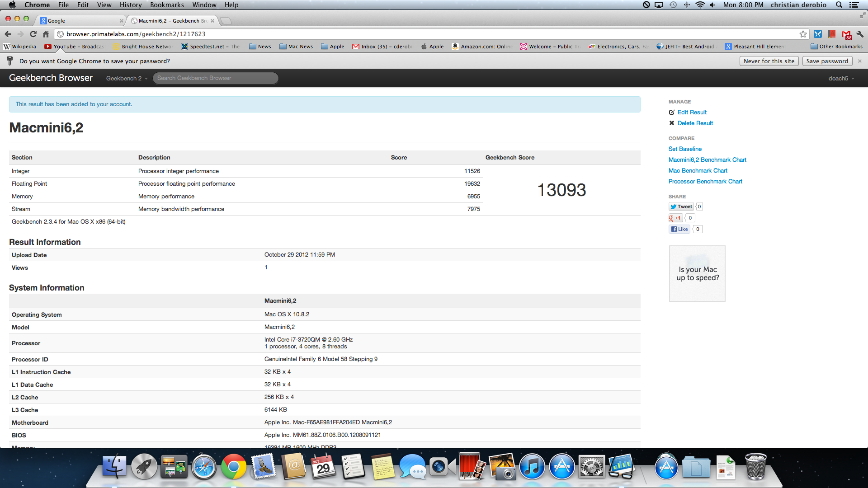
Task: Open iTunes from the dock
Action: click(532, 467)
